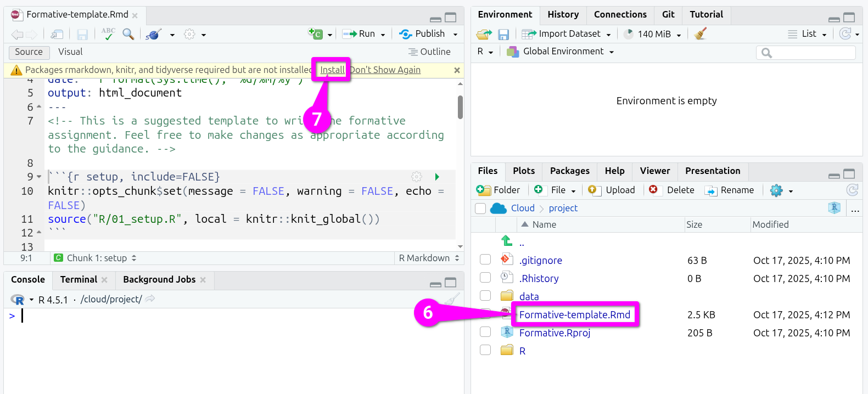The height and width of the screenshot is (394, 868).
Task: Click the go up to parent directory icon
Action: [x=507, y=241]
